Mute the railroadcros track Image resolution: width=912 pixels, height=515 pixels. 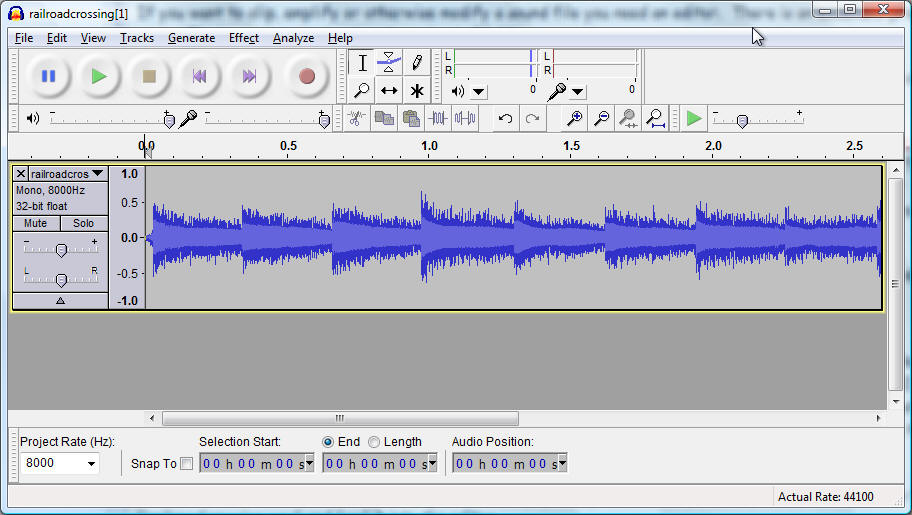pyautogui.click(x=36, y=223)
